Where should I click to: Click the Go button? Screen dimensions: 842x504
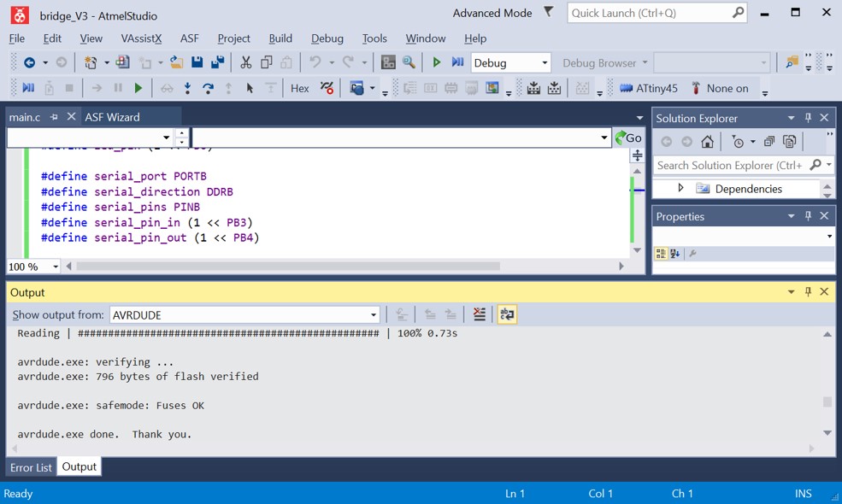point(628,138)
